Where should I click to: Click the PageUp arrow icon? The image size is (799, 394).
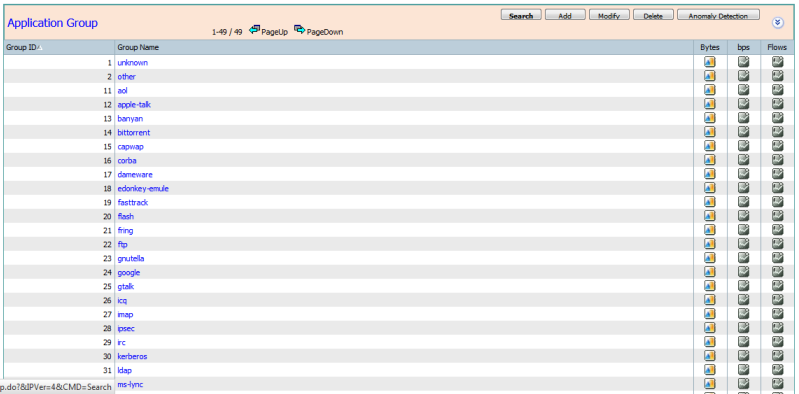coord(254,30)
